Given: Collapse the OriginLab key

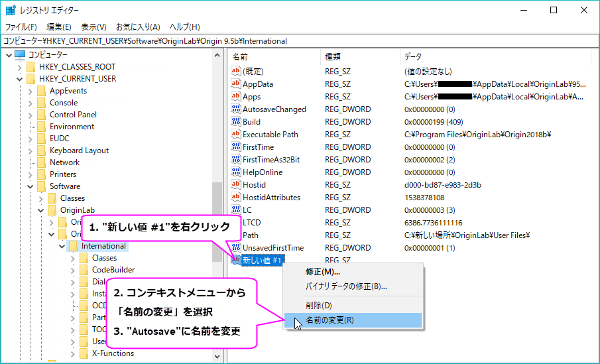Looking at the screenshot, I should click(x=41, y=210).
